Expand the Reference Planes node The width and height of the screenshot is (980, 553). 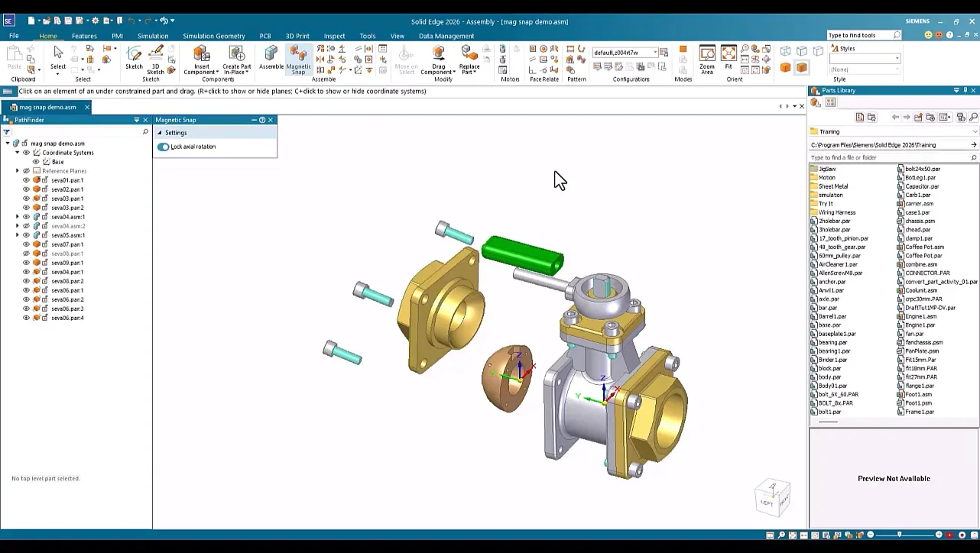18,171
